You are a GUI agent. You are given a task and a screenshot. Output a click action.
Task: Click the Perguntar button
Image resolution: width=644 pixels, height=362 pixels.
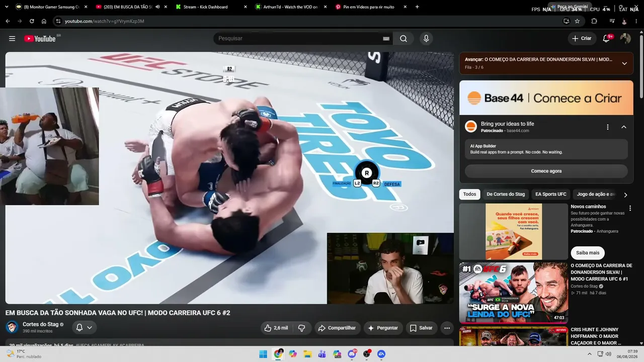(x=383, y=328)
